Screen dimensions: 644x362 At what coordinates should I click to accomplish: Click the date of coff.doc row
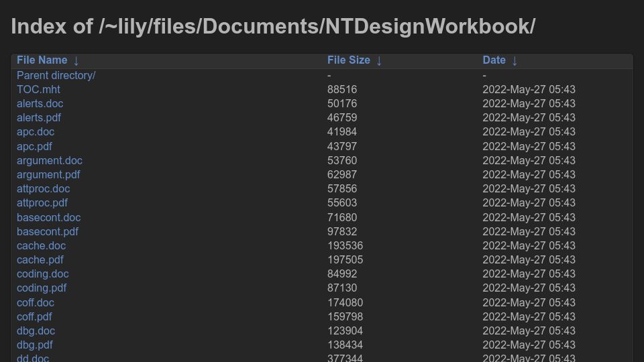tap(529, 302)
